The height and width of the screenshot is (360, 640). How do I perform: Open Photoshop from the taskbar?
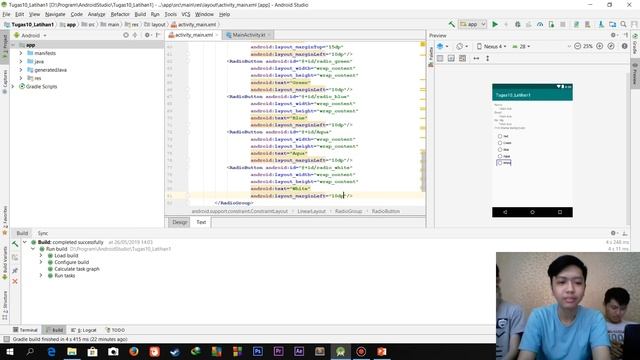pos(258,351)
